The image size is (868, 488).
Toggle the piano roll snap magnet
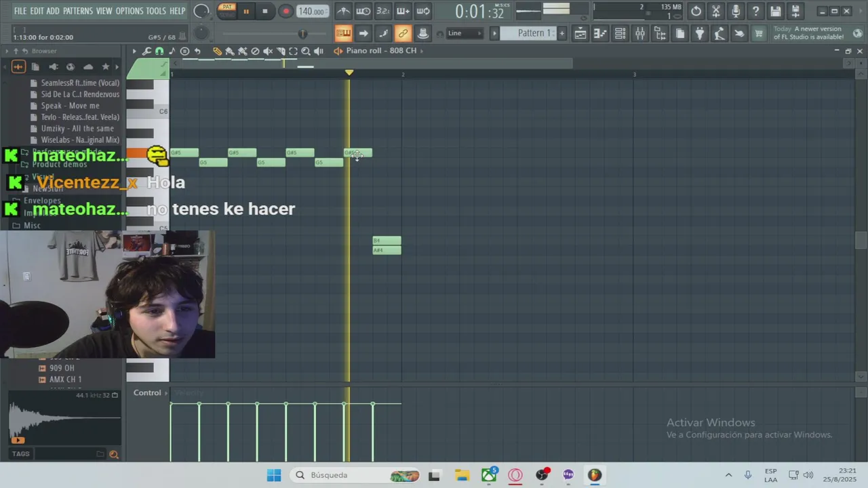159,51
